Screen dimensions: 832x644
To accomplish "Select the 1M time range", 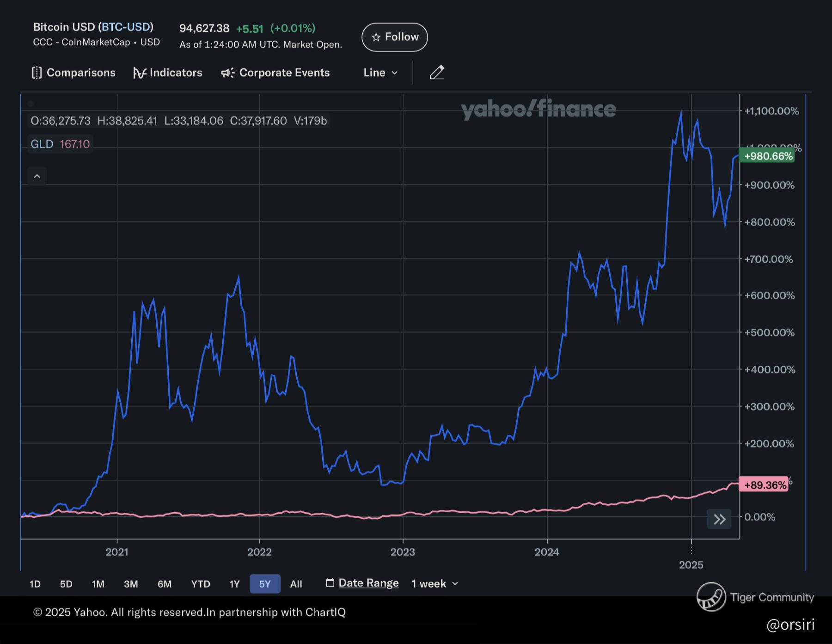I will (98, 584).
